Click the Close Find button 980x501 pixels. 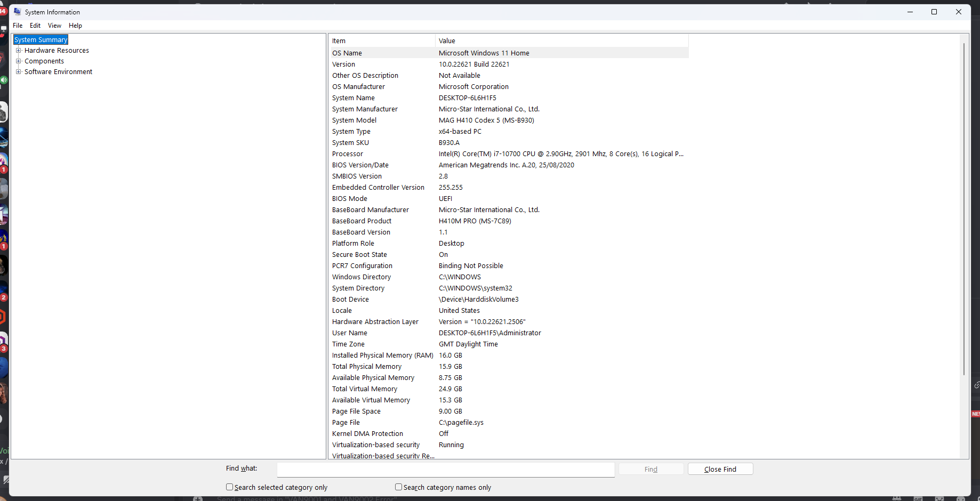[x=720, y=469]
